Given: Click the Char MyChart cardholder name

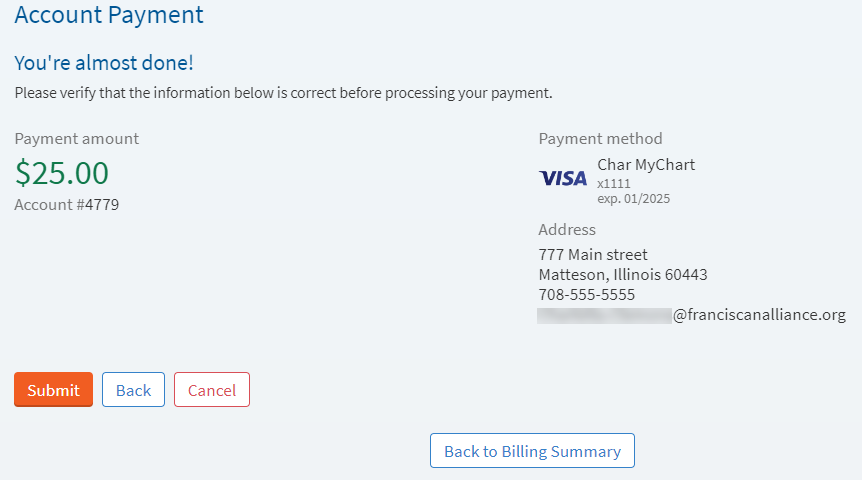Looking at the screenshot, I should [x=646, y=165].
